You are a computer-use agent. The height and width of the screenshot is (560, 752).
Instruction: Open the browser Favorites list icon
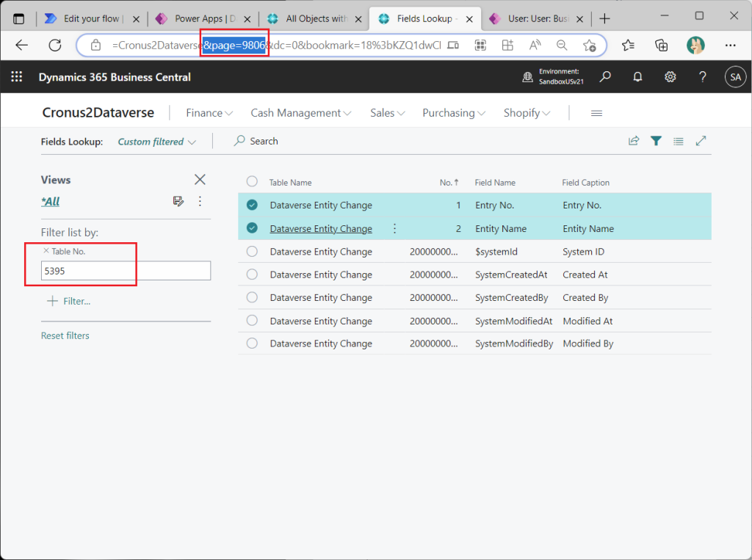click(x=628, y=45)
